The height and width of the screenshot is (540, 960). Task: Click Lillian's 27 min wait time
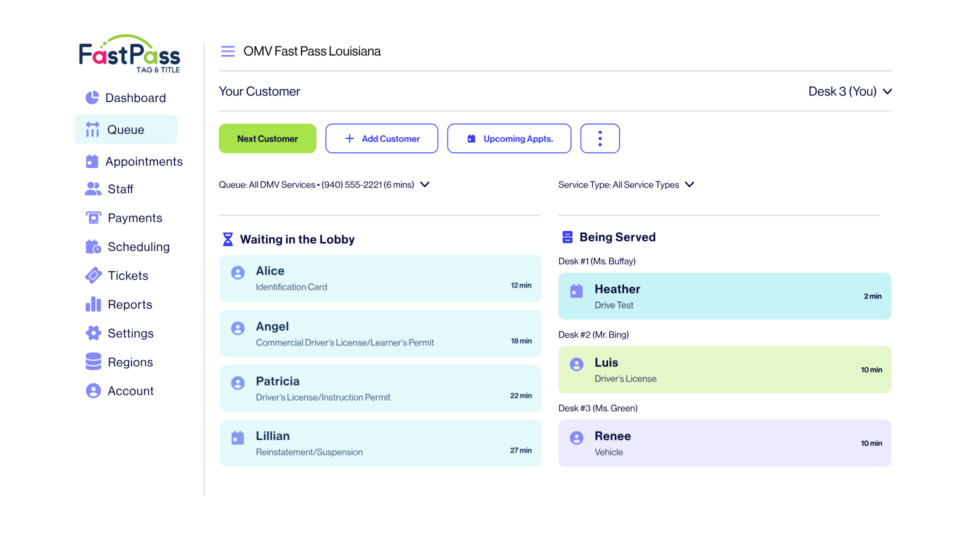(521, 450)
